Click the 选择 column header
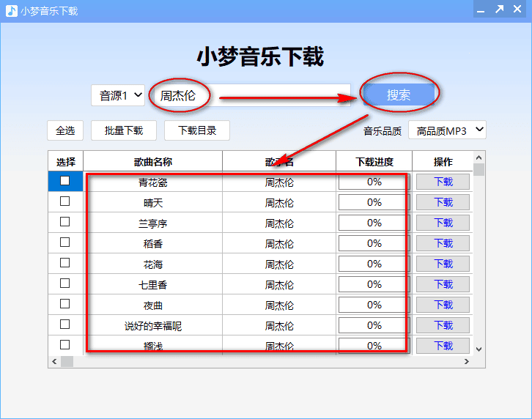Viewport: 532px width, 419px height. 65,161
